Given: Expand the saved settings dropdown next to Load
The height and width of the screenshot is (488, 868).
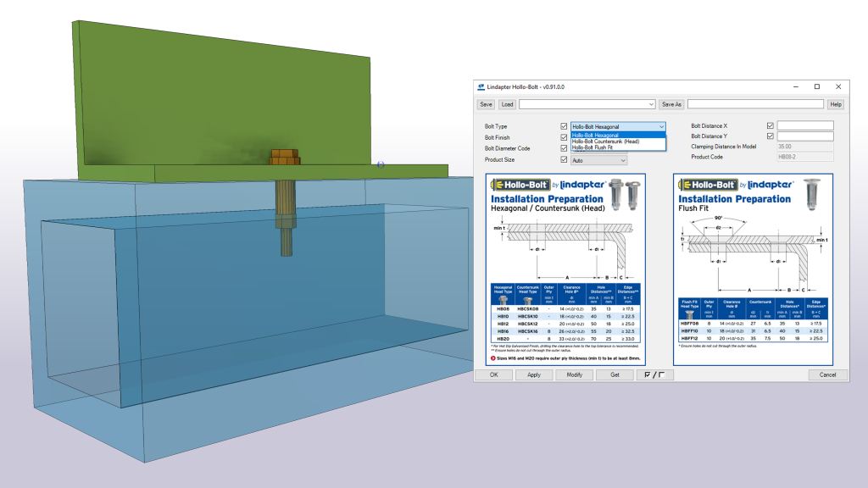Looking at the screenshot, I should pos(651,104).
